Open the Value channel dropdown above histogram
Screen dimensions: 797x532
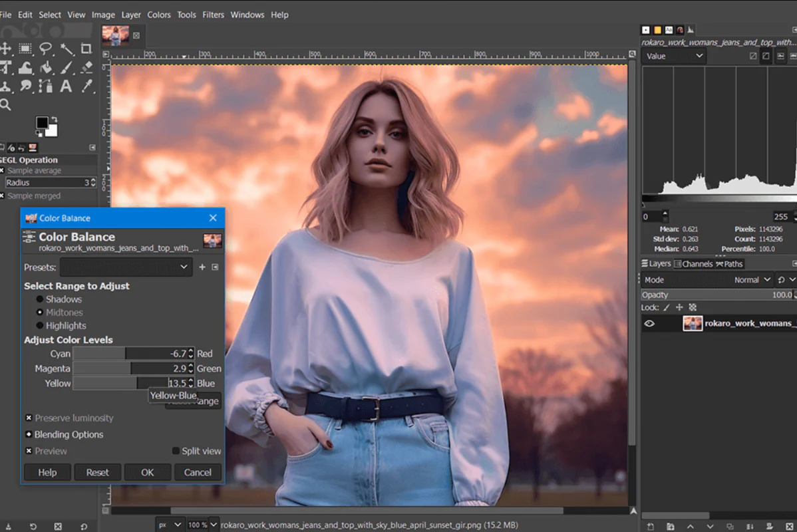[673, 56]
